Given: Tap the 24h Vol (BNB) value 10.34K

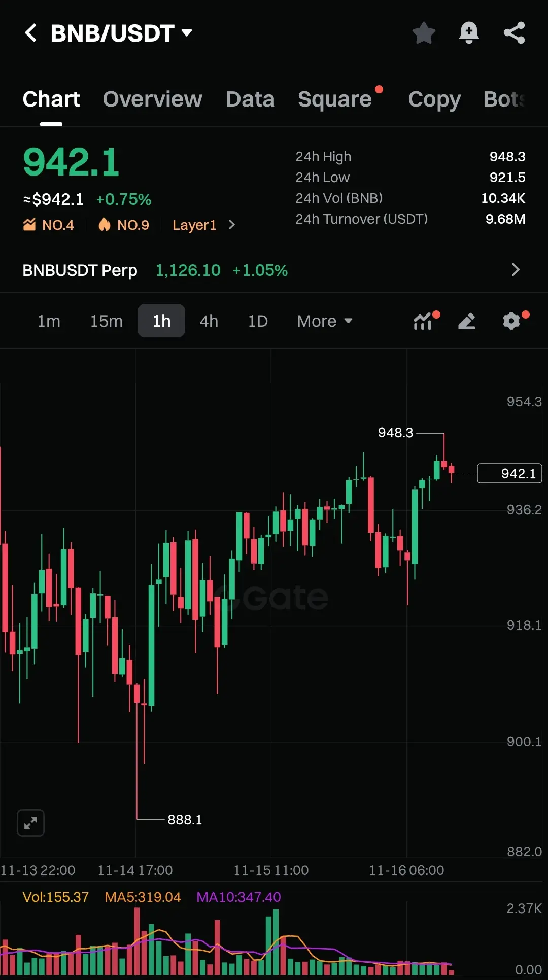Looking at the screenshot, I should pos(503,198).
